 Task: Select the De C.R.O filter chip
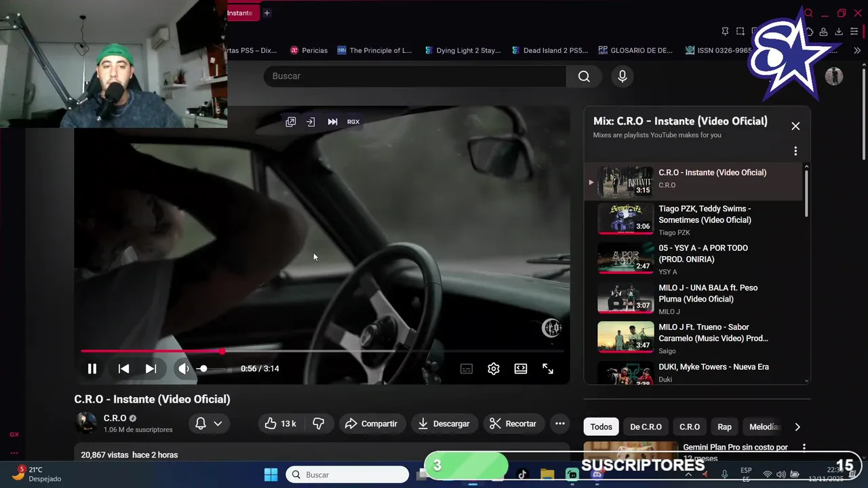pos(646,427)
